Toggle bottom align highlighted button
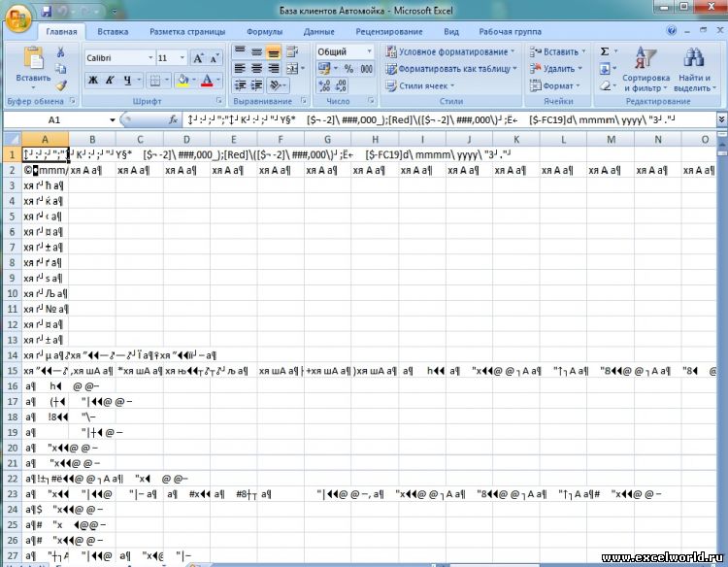The width and height of the screenshot is (728, 567). (274, 51)
